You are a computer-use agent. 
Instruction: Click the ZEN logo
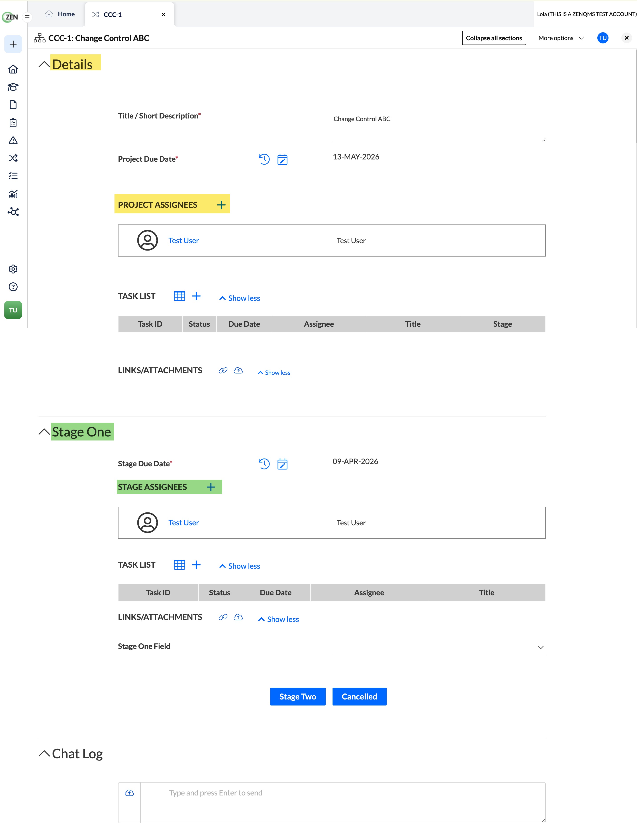point(10,17)
